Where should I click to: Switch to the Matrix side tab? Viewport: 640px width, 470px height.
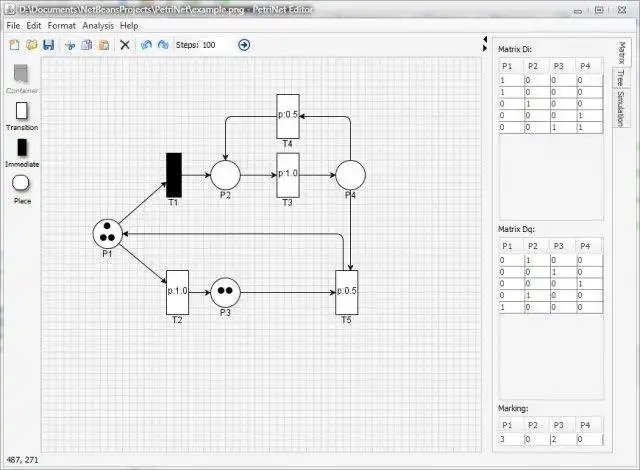point(622,52)
